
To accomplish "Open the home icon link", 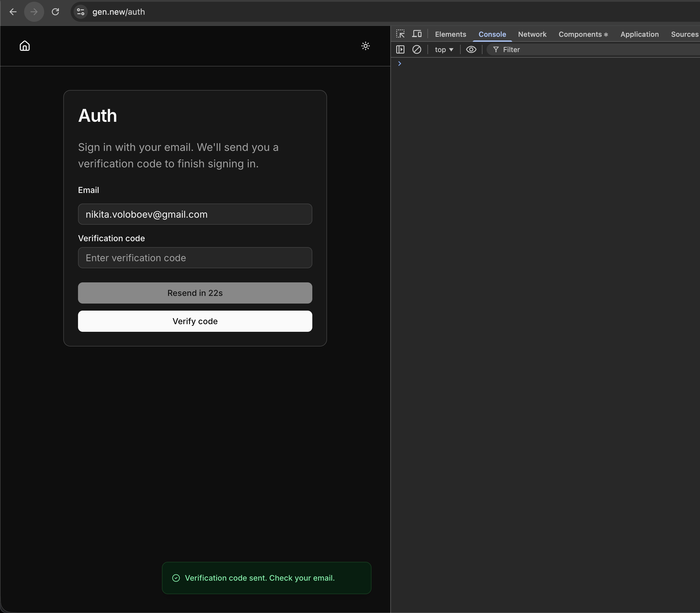I will (x=25, y=46).
